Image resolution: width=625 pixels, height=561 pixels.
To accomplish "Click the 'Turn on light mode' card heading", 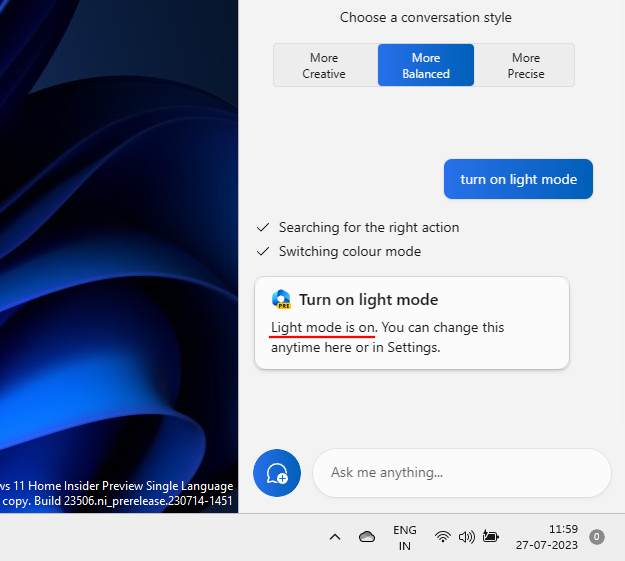I will tap(369, 300).
